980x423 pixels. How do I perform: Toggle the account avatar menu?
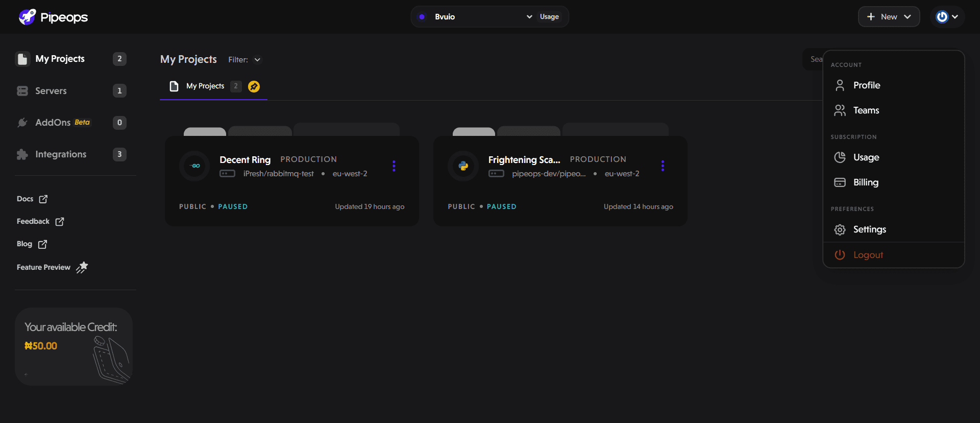[x=947, y=17]
